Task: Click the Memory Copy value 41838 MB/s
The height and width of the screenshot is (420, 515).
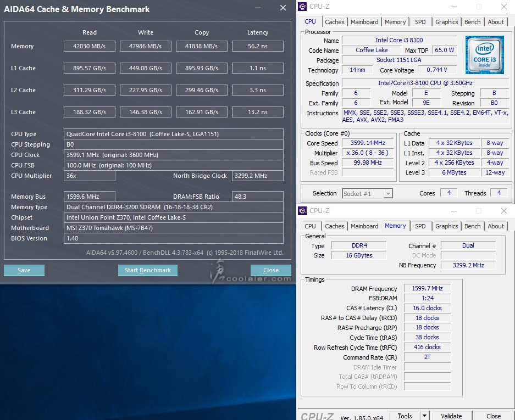Action: 202,46
